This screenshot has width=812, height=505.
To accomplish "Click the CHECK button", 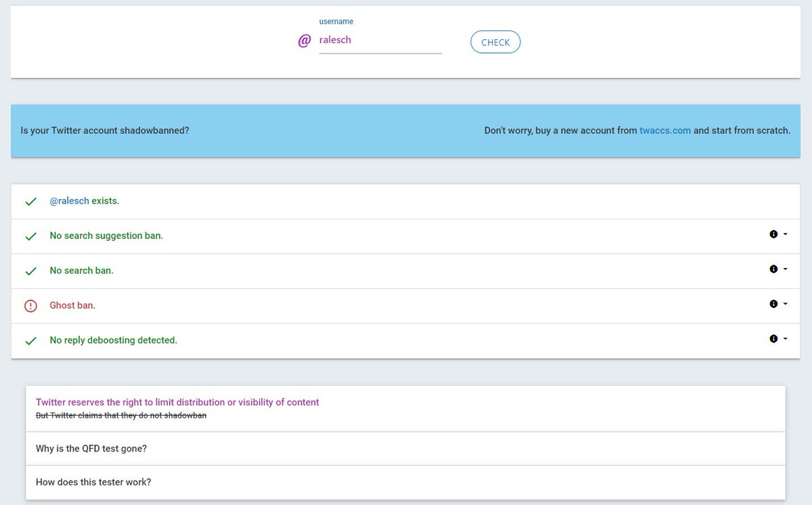I will (x=495, y=42).
